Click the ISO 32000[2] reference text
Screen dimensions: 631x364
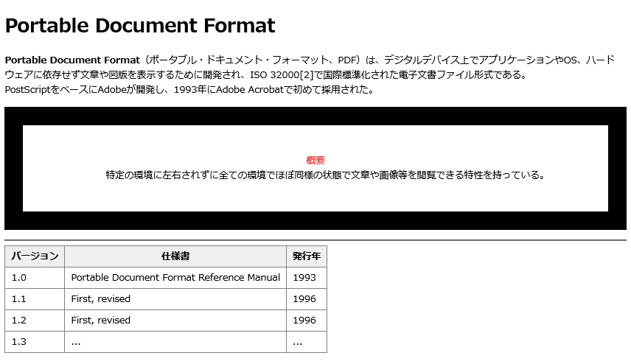[282, 75]
